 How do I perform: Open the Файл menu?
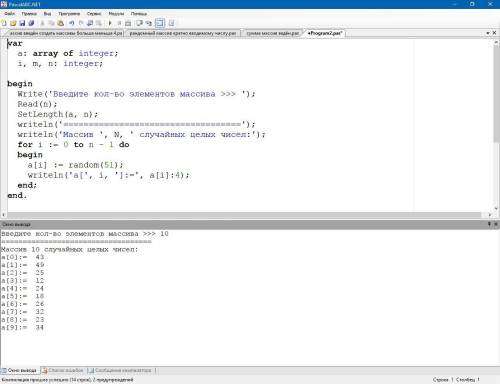point(9,14)
